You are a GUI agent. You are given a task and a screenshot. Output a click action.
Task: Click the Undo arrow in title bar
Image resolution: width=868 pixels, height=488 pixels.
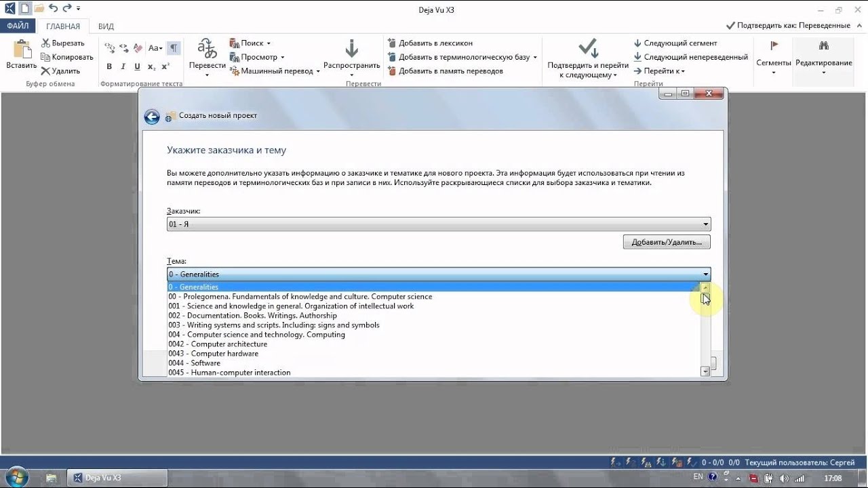[x=53, y=8]
